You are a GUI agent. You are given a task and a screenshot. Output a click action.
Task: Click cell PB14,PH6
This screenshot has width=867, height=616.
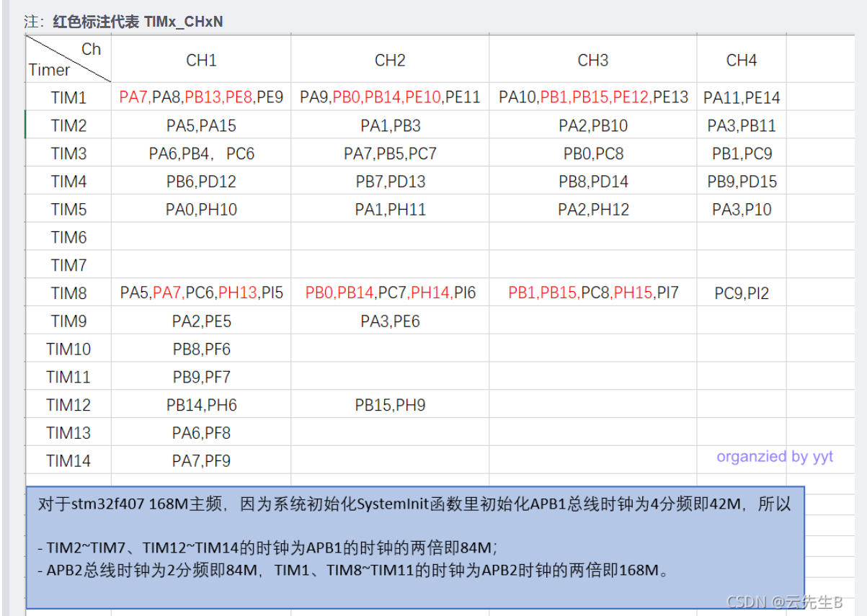pos(201,405)
